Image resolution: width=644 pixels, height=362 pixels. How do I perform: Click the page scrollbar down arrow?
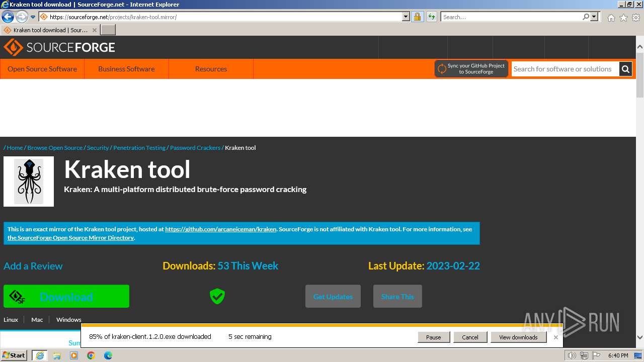[x=640, y=338]
